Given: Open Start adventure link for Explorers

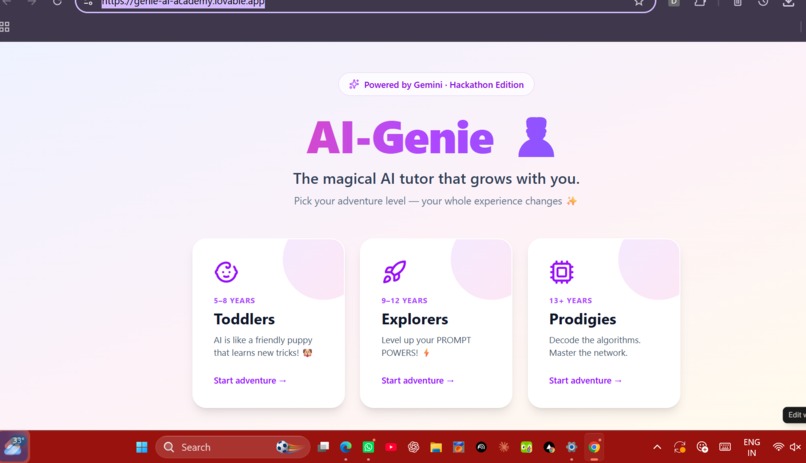Looking at the screenshot, I should [x=417, y=380].
